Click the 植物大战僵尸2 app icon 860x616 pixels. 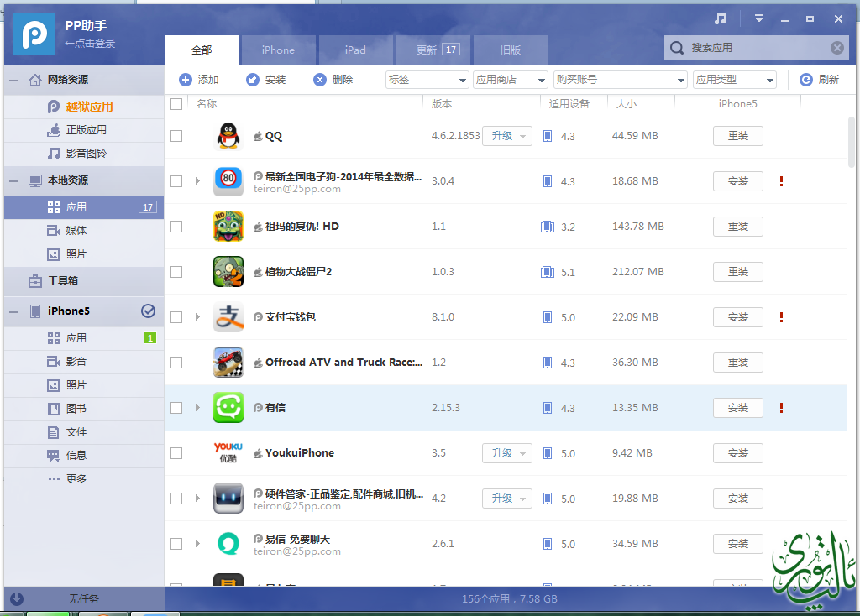[x=228, y=272]
